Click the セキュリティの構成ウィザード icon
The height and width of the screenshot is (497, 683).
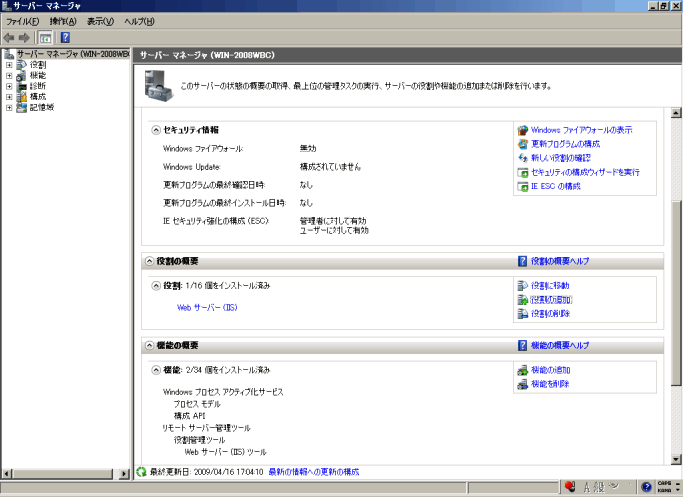click(x=523, y=172)
